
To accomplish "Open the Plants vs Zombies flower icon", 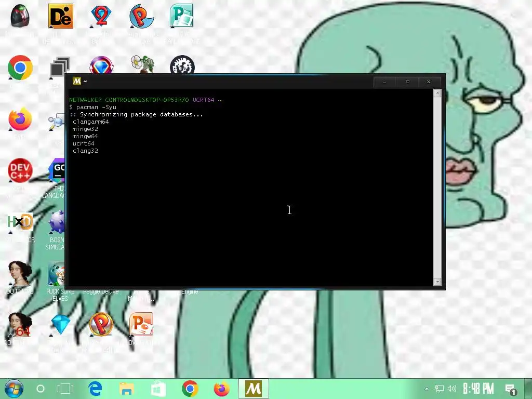I will [142, 64].
